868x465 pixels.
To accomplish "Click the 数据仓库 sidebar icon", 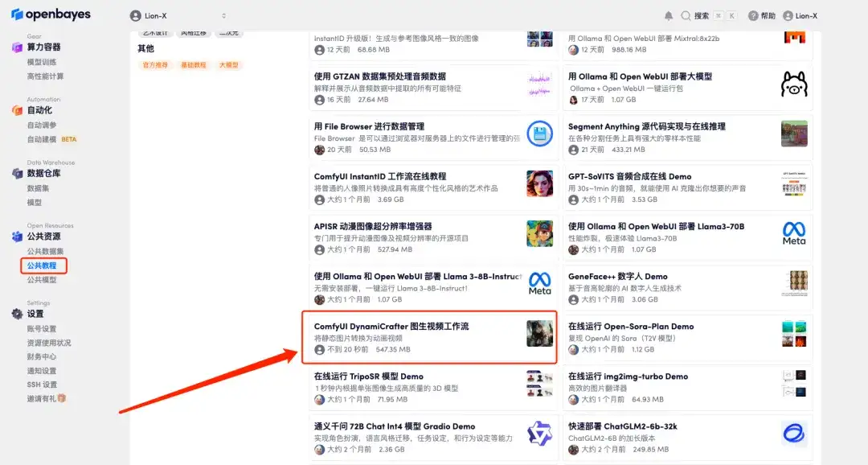I will [17, 174].
